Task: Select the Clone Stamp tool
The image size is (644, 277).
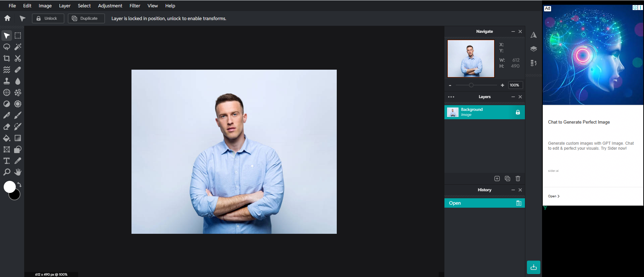Action: pyautogui.click(x=7, y=81)
